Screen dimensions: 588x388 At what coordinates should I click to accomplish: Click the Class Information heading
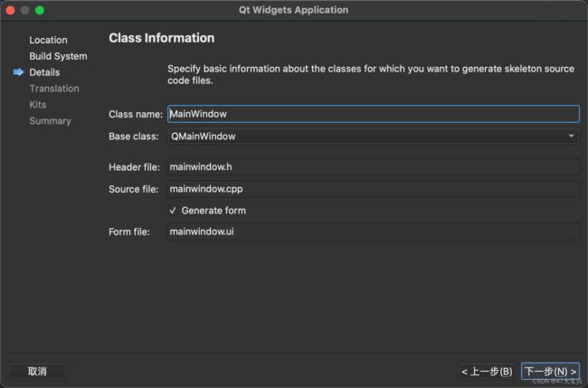point(162,38)
